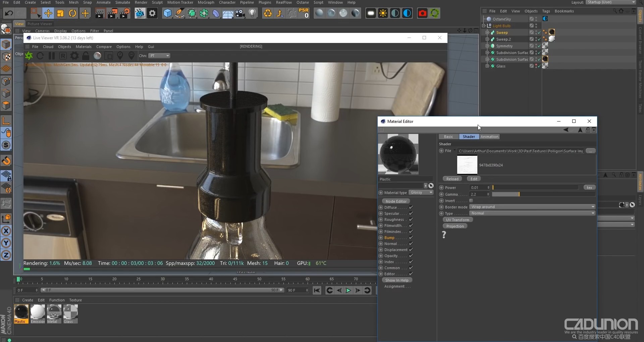Open the MoGraph menu
This screenshot has height=342, width=644.
206,2
